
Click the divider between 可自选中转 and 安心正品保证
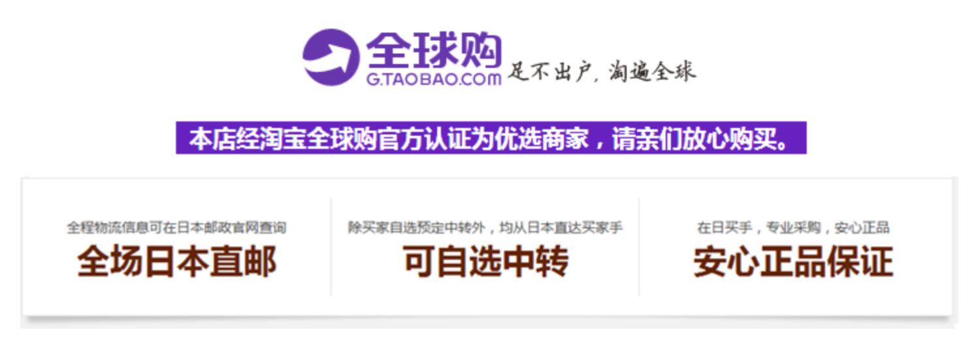[640, 247]
